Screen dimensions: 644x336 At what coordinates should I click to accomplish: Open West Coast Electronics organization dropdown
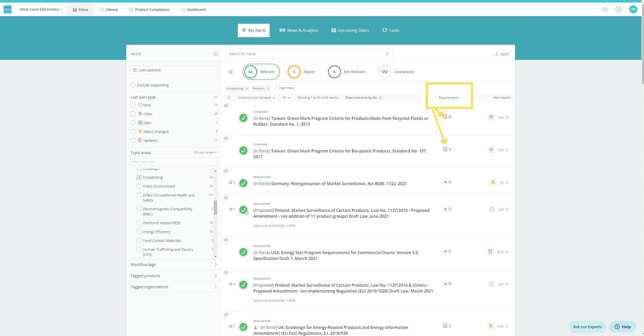point(41,9)
